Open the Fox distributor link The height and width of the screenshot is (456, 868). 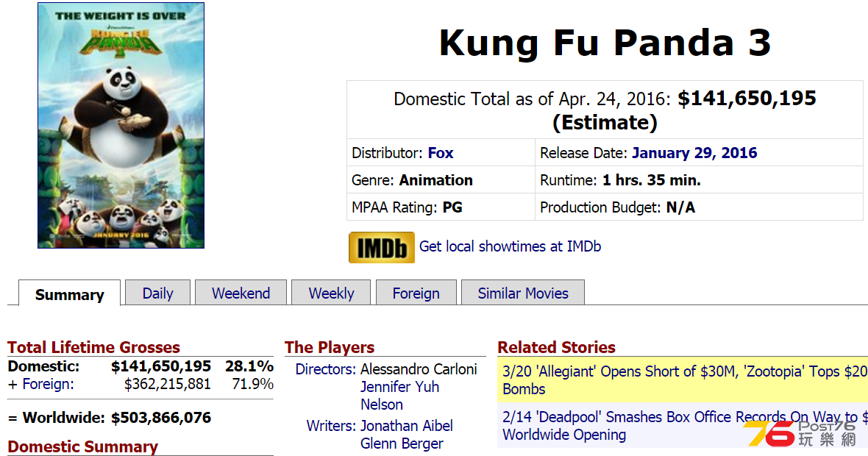click(x=441, y=153)
